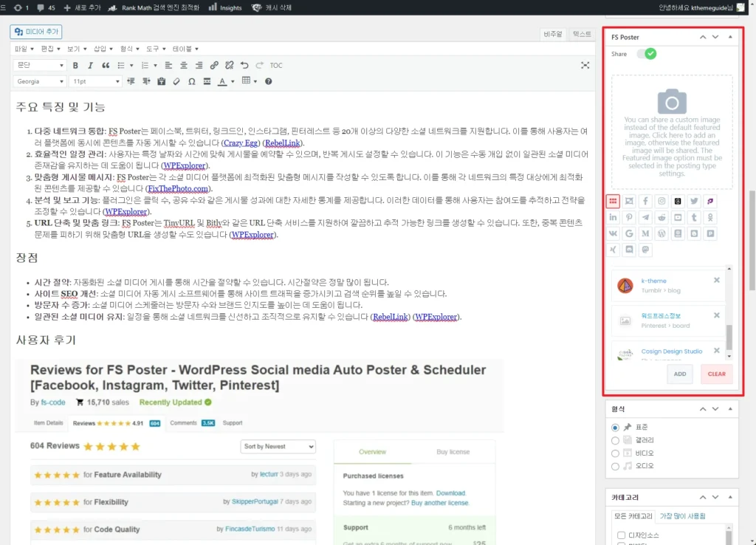The height and width of the screenshot is (545, 756).
Task: Open text color picker arrow
Action: click(x=233, y=81)
